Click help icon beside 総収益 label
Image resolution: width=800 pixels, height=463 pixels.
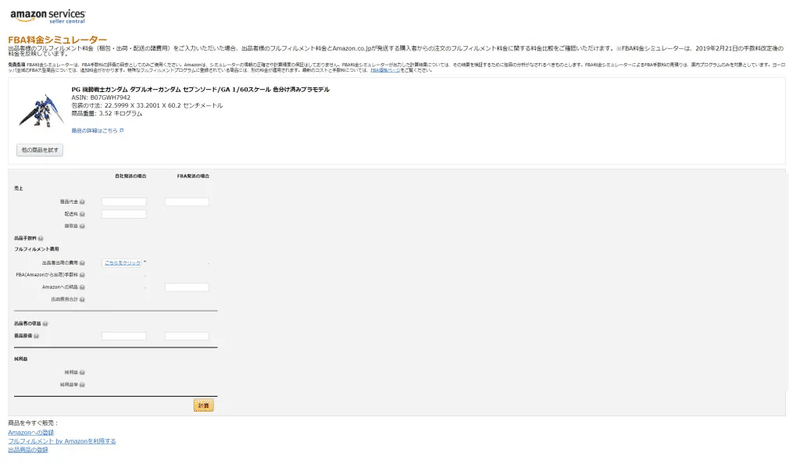click(x=82, y=226)
